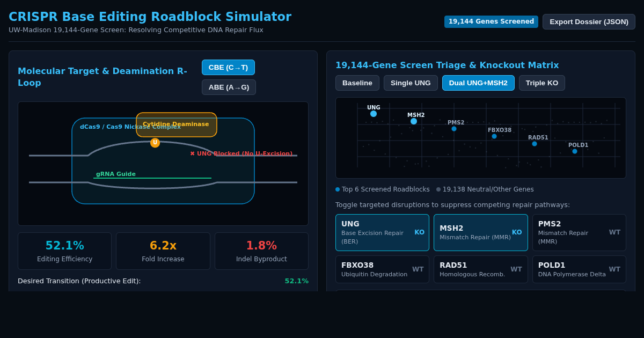644x338 pixels.
Task: Click the 19,144-Gene Screen Triage & Knockout Matrix heading
Action: pyautogui.click(x=447, y=65)
